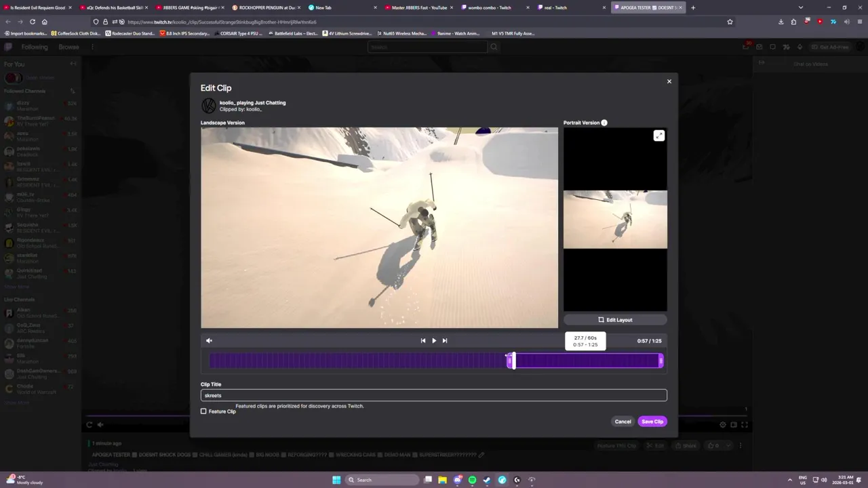Click the left trim handle on the clip timeline
Screen dimensions: 868x488
tap(509, 361)
